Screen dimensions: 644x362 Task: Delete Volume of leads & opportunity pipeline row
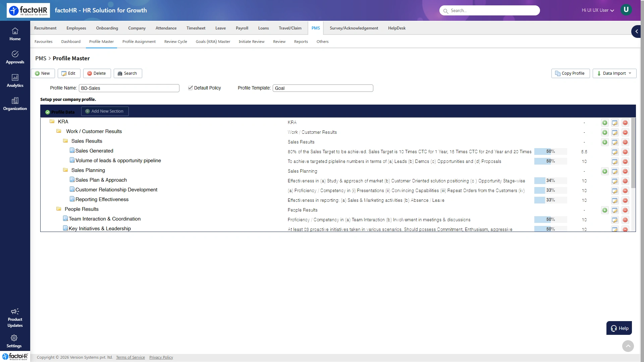pyautogui.click(x=625, y=162)
